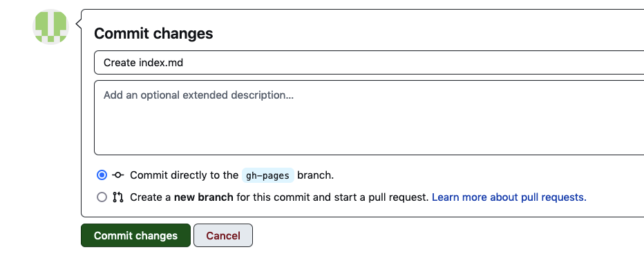This screenshot has width=644, height=256.
Task: Click the gh-pages branch name badge
Action: pyautogui.click(x=268, y=175)
